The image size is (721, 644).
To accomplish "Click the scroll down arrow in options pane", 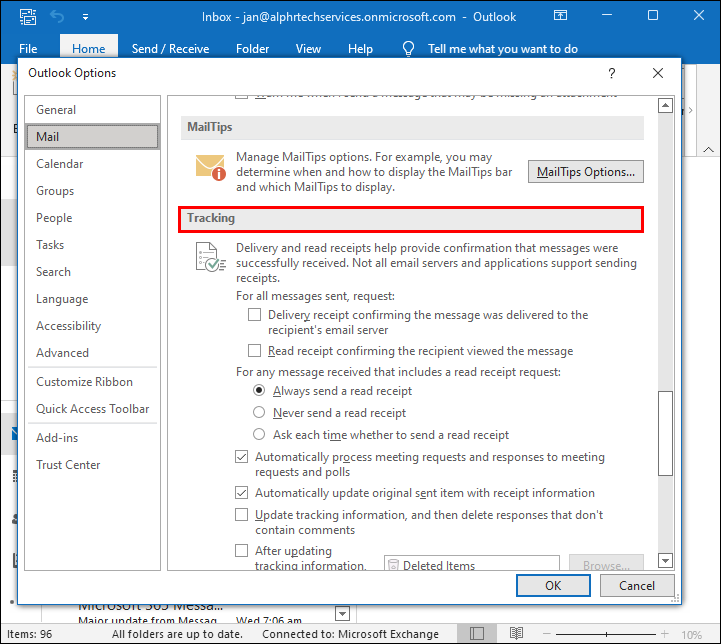I will [x=665, y=560].
